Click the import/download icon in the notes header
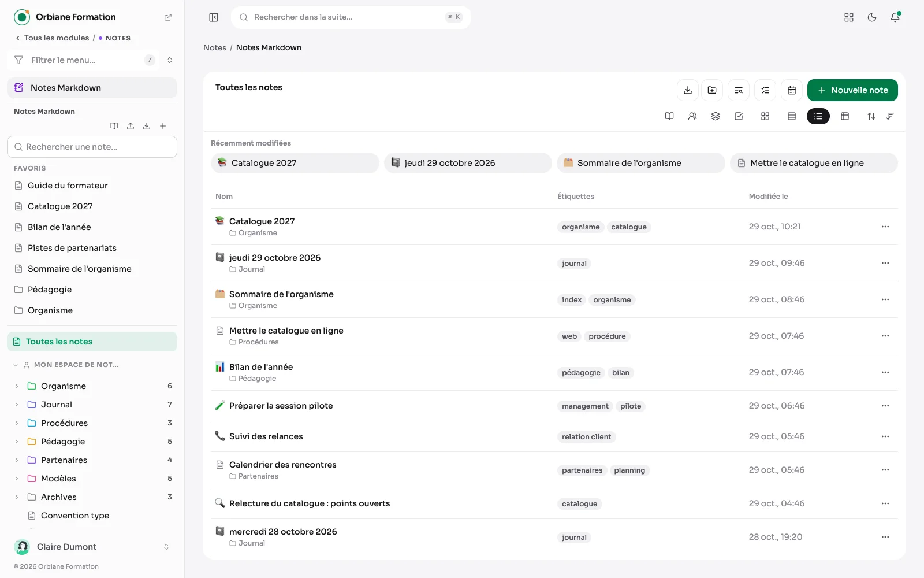Image resolution: width=924 pixels, height=578 pixels. (x=687, y=90)
